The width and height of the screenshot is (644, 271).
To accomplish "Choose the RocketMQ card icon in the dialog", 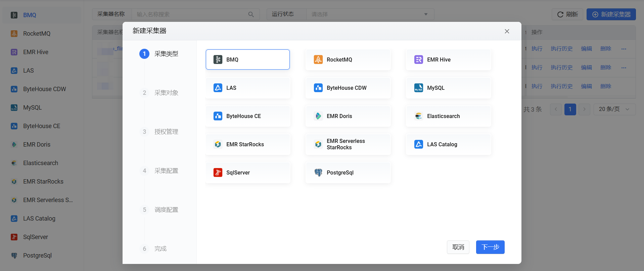I will (318, 60).
